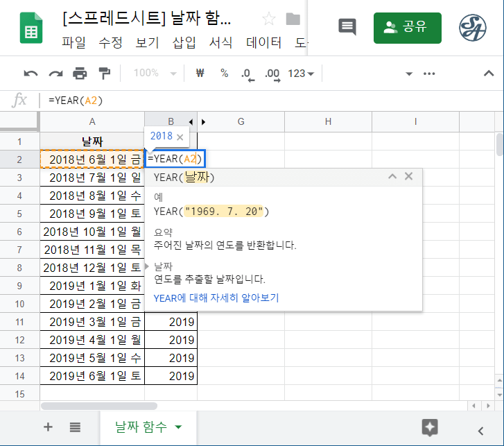Viewport: 504px width, 446px height.
Task: Decrease decimal places button
Action: coord(246,74)
